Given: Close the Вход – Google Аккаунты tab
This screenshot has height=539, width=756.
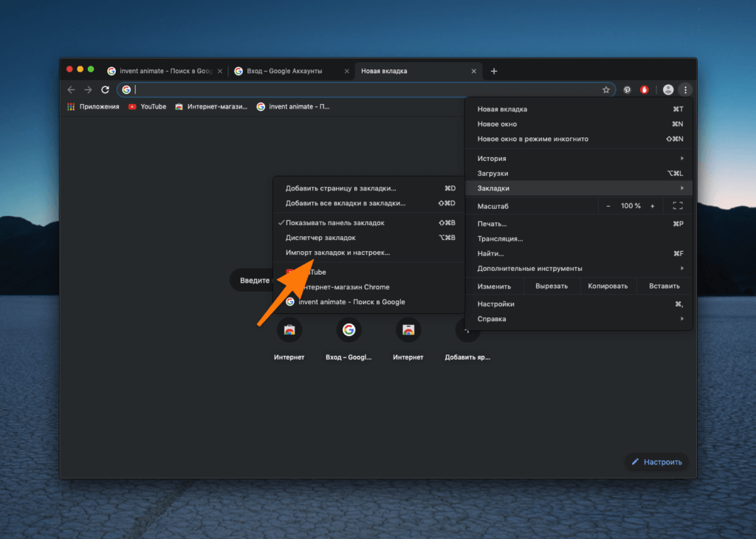Looking at the screenshot, I should coord(347,72).
